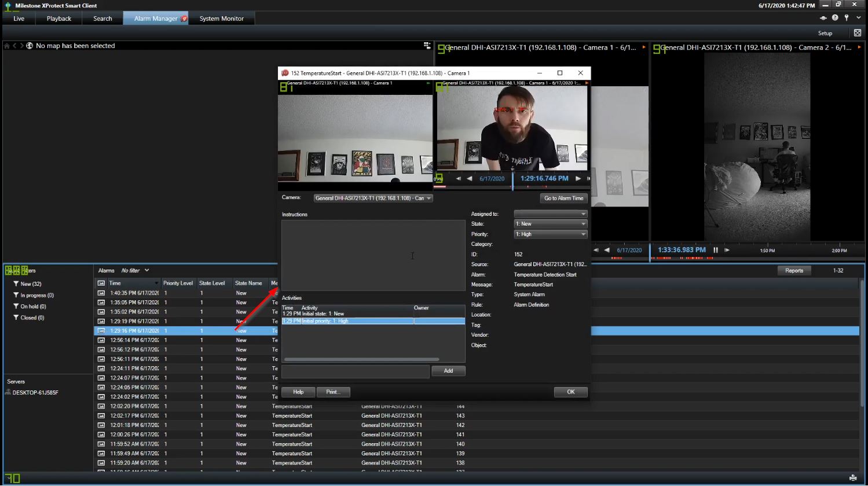This screenshot has width=868, height=486.
Task: Open the Camera dropdown in the alarm dialog
Action: 373,198
